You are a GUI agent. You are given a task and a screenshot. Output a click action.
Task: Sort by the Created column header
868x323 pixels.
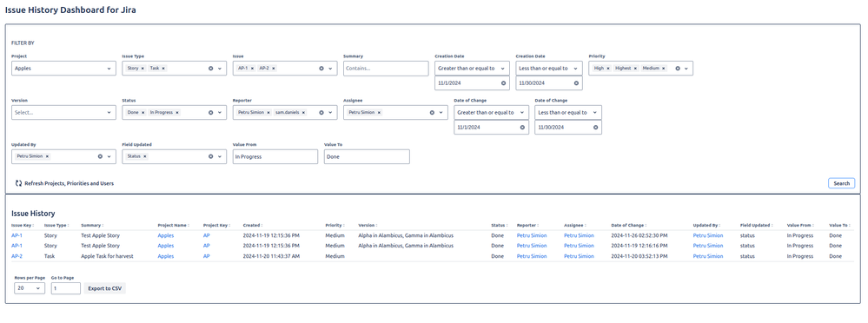click(x=253, y=226)
